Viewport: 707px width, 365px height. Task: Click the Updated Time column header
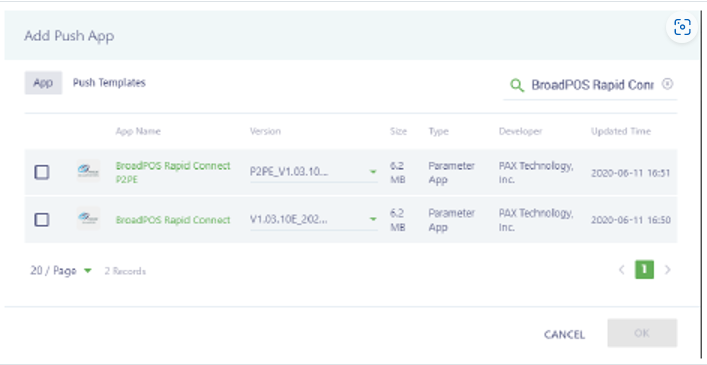click(621, 132)
